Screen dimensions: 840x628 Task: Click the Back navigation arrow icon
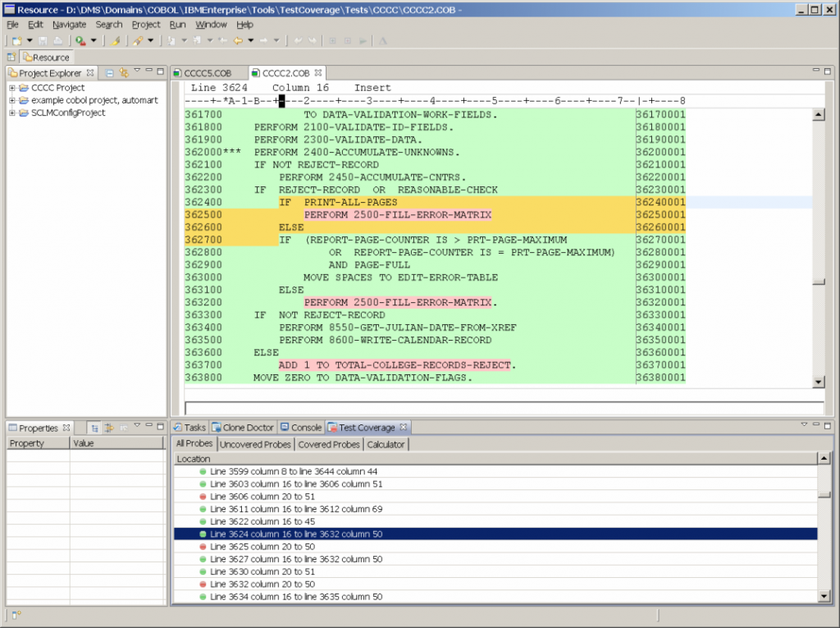235,41
